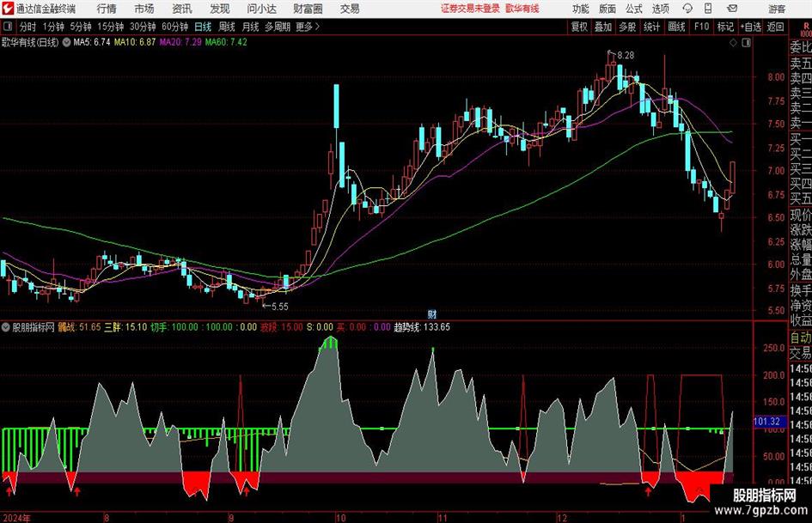Screen dimensions: 812x523
Task: Toggle the side panel icon next to the diamond
Action: pos(746,42)
